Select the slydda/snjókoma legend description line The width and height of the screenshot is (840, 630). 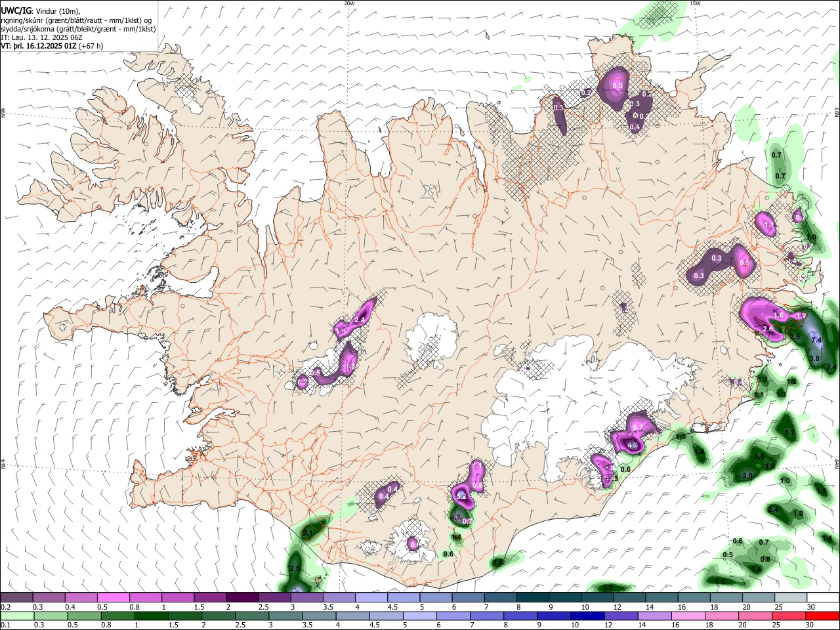click(78, 29)
